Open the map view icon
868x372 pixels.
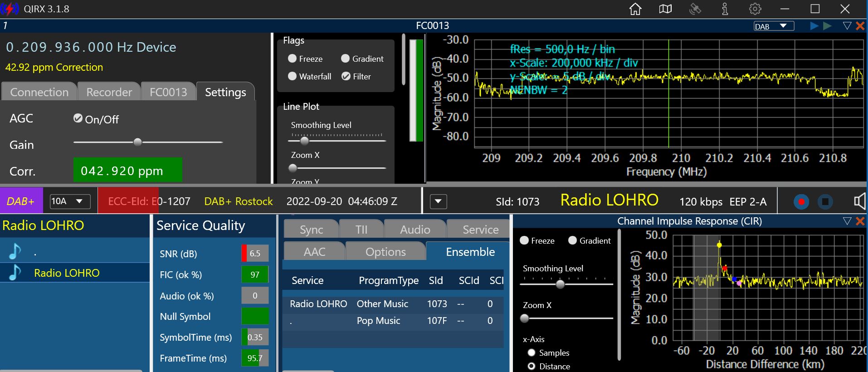[x=665, y=9]
